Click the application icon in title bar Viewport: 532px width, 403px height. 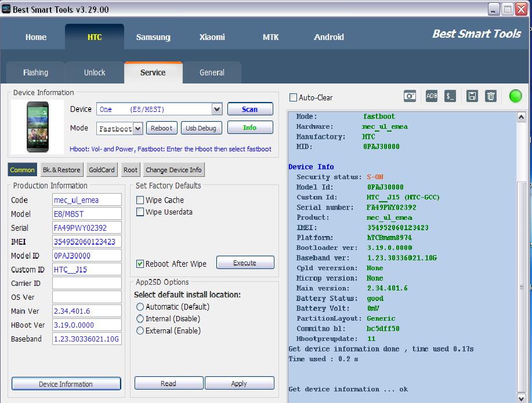click(6, 9)
